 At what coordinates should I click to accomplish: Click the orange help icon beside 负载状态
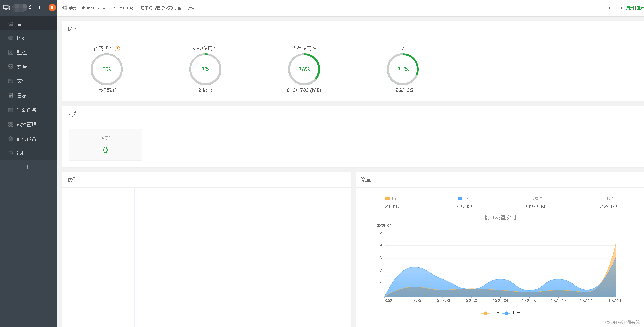[117, 49]
